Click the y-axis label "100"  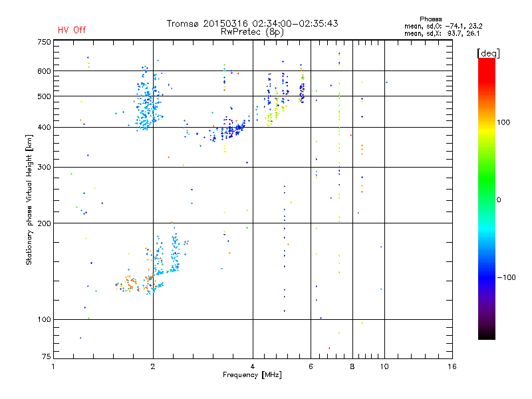click(44, 320)
